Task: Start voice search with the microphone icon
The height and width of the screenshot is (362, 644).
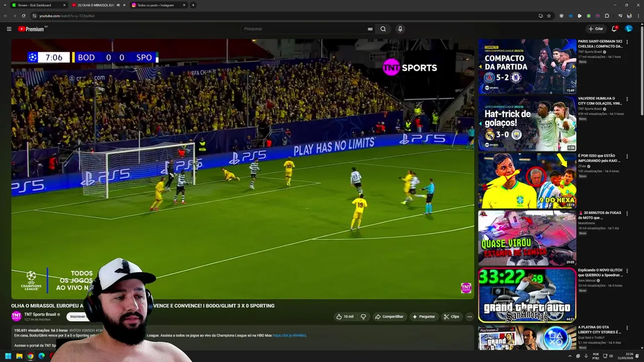Action: (x=400, y=29)
